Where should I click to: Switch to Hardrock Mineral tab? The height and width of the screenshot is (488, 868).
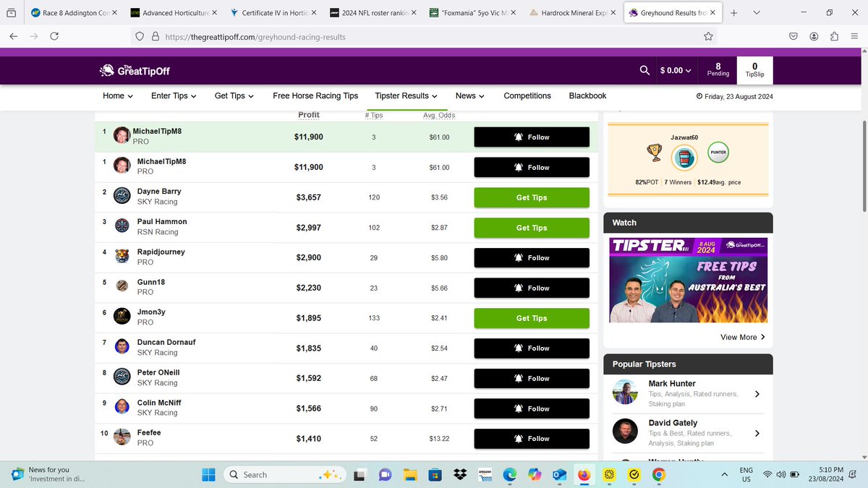(573, 13)
